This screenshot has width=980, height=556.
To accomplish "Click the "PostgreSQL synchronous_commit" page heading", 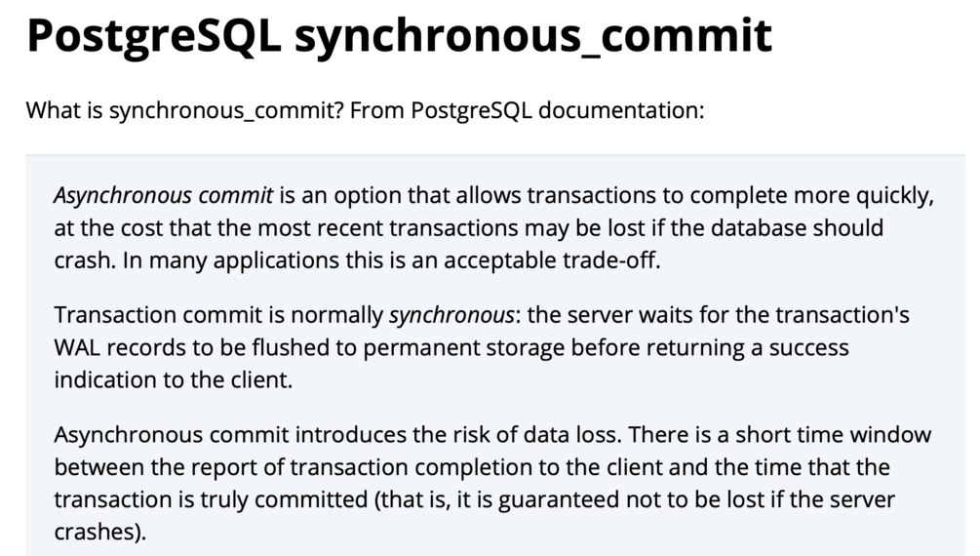I will tap(400, 36).
